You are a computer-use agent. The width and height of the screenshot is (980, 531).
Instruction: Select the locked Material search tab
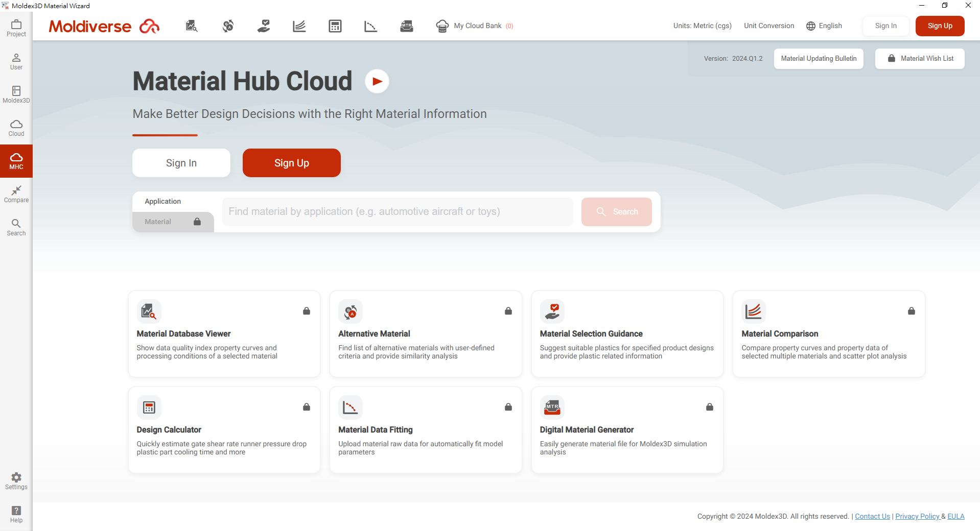(173, 222)
